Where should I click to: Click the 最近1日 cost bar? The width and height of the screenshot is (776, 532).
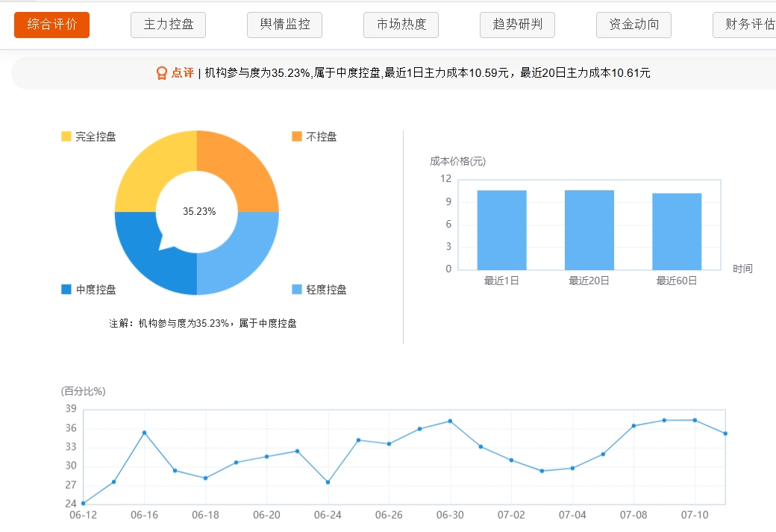pyautogui.click(x=501, y=230)
